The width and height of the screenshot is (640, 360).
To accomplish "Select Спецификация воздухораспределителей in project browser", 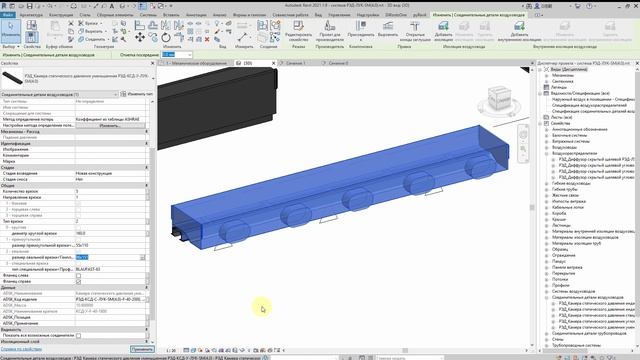I will coord(589,105).
